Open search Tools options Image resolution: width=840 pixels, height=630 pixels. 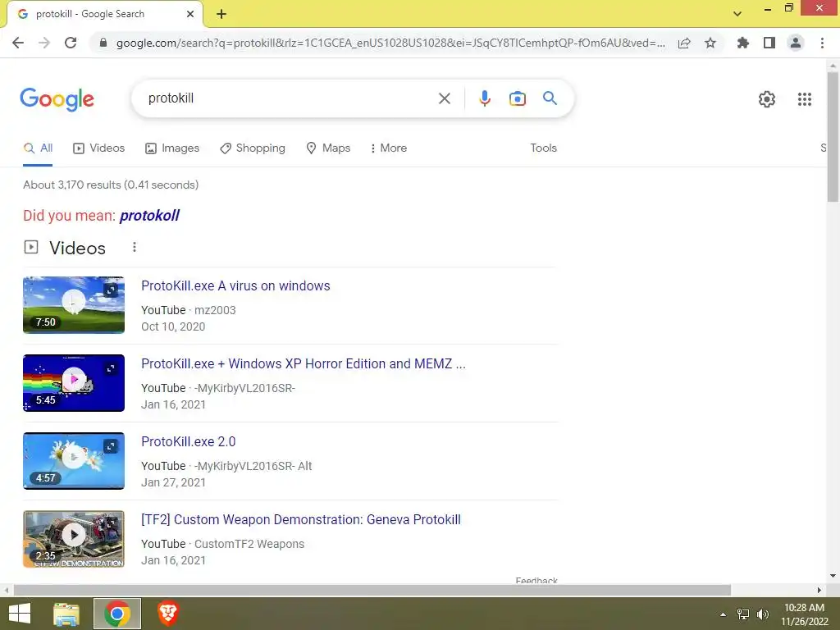coord(543,148)
